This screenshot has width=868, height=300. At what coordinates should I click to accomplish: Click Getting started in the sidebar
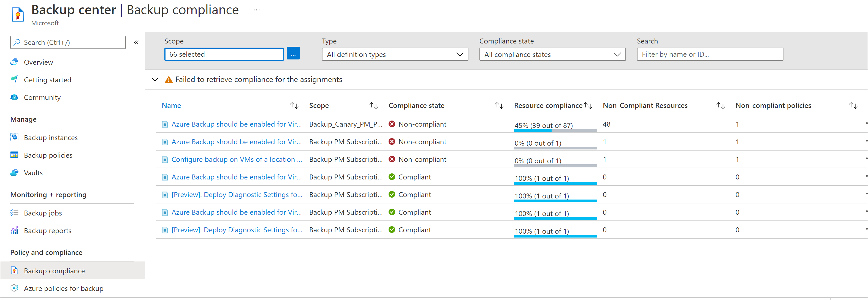tap(48, 80)
